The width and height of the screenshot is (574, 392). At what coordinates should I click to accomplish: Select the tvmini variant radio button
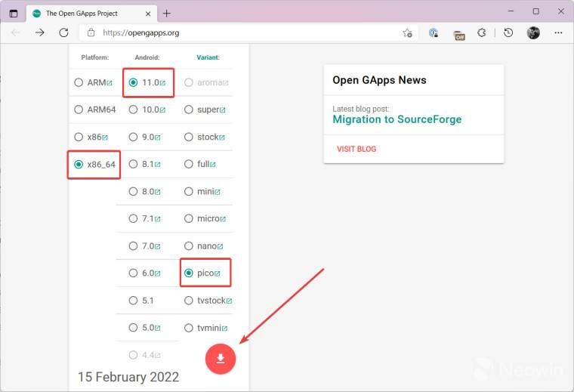(x=189, y=328)
